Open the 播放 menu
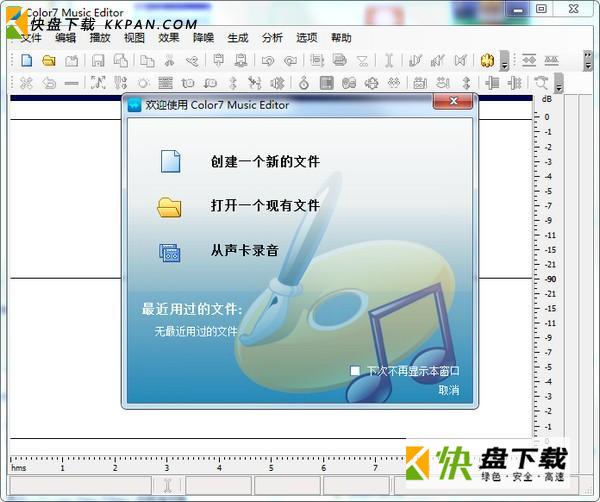Image resolution: width=600 pixels, height=502 pixels. (x=100, y=38)
